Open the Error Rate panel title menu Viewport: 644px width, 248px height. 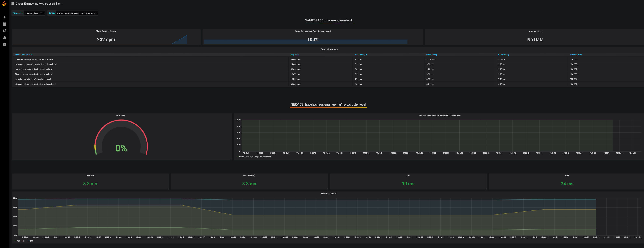[x=120, y=115]
